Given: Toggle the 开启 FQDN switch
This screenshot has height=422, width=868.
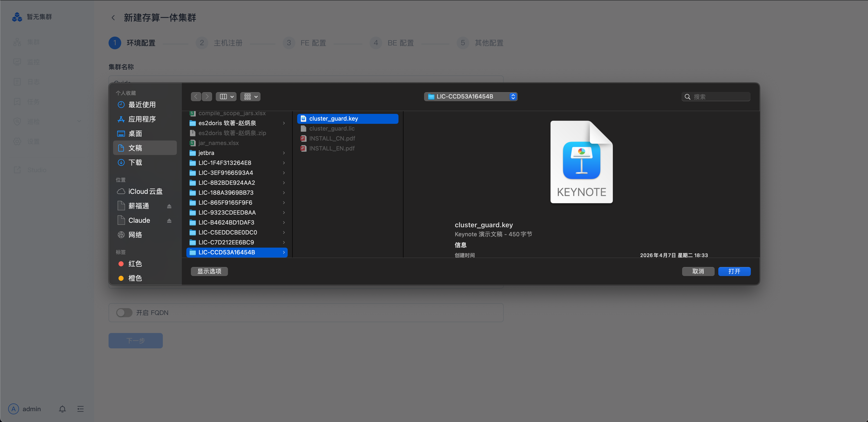Looking at the screenshot, I should click(x=124, y=313).
